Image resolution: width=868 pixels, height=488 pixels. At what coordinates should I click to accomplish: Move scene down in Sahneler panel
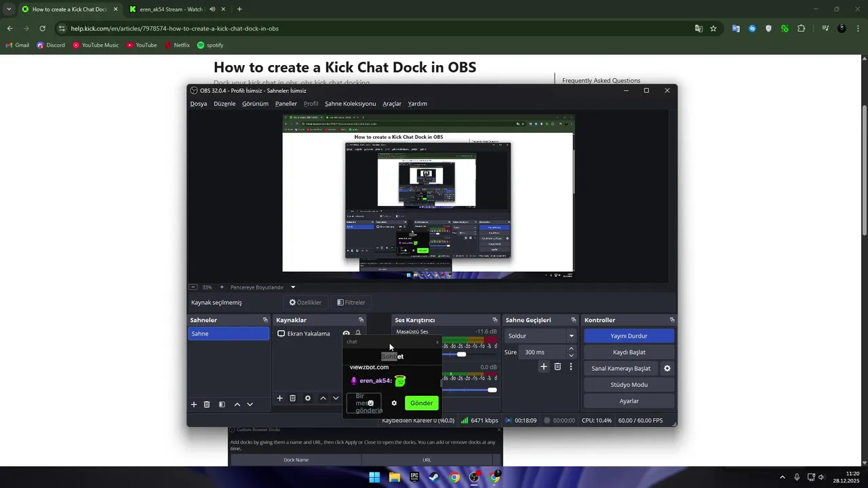point(250,405)
